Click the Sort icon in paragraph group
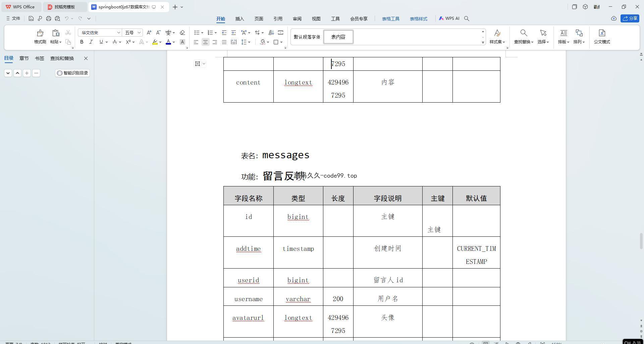 (271, 33)
